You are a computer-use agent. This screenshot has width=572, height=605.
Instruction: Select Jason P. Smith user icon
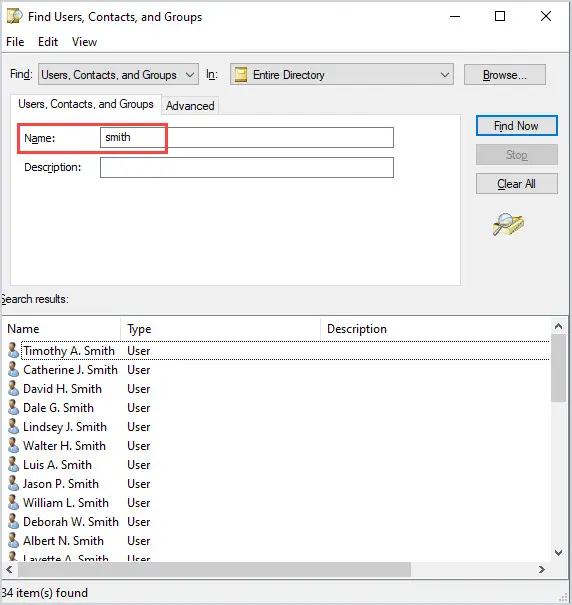[x=13, y=483]
